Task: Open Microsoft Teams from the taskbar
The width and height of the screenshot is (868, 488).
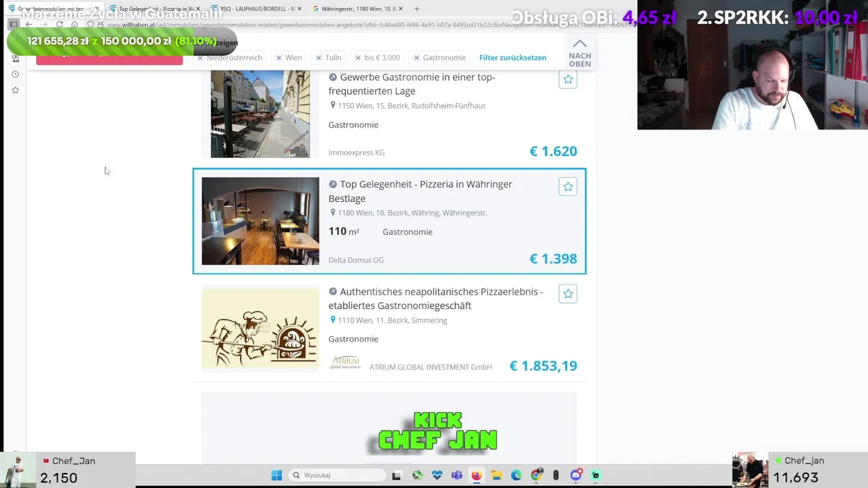Action: (456, 475)
